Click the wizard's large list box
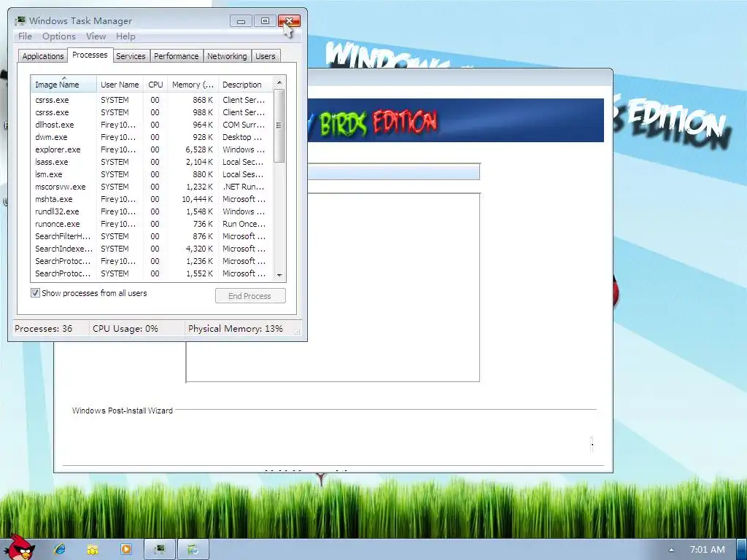The image size is (747, 560). tap(393, 287)
